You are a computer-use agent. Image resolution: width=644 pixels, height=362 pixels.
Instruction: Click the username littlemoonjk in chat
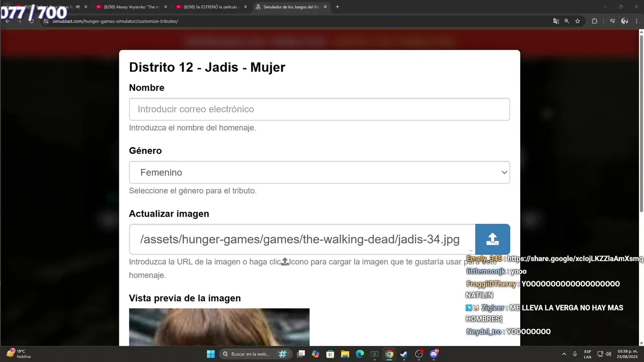point(486,271)
